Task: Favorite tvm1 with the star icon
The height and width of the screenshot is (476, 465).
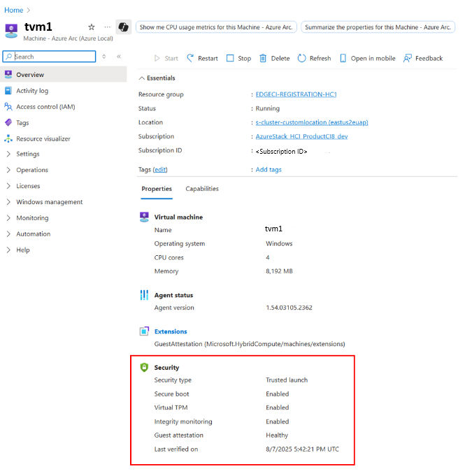Action: (x=91, y=27)
